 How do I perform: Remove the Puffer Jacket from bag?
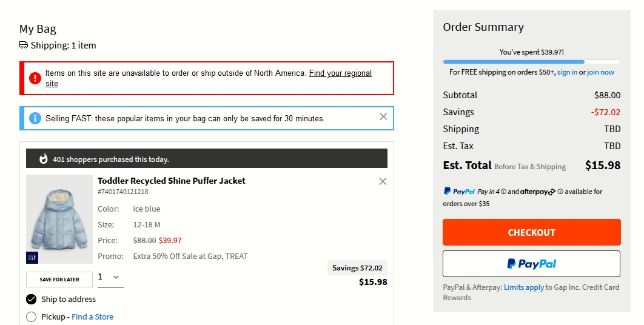[x=383, y=181]
